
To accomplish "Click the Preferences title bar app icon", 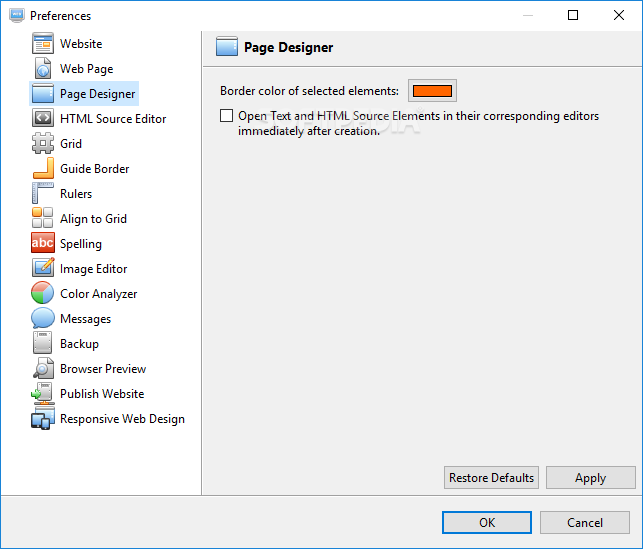I will 17,16.
